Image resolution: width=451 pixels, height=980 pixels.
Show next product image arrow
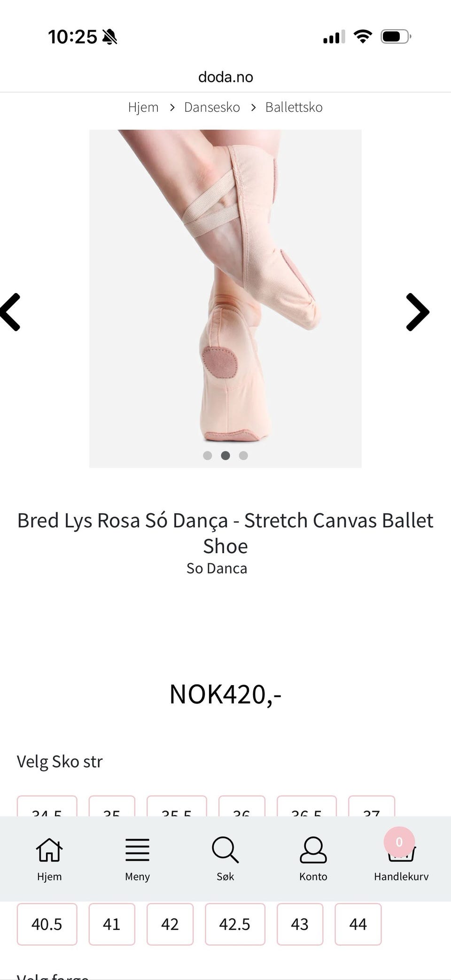[417, 312]
